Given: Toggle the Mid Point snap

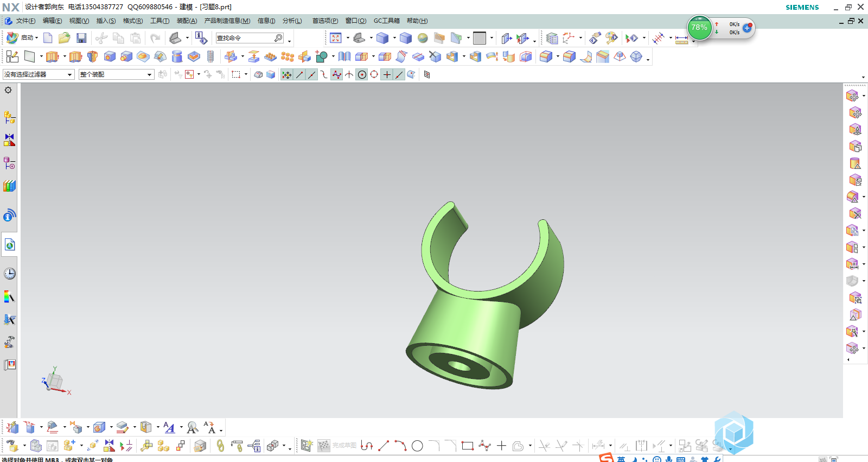Looking at the screenshot, I should click(x=312, y=74).
